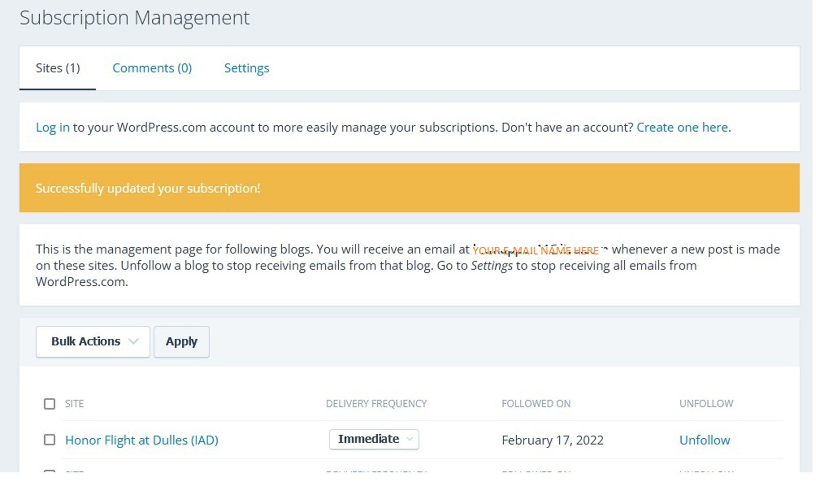This screenshot has height=504, width=816.
Task: Toggle the select-all SITE header checkbox
Action: coord(49,404)
